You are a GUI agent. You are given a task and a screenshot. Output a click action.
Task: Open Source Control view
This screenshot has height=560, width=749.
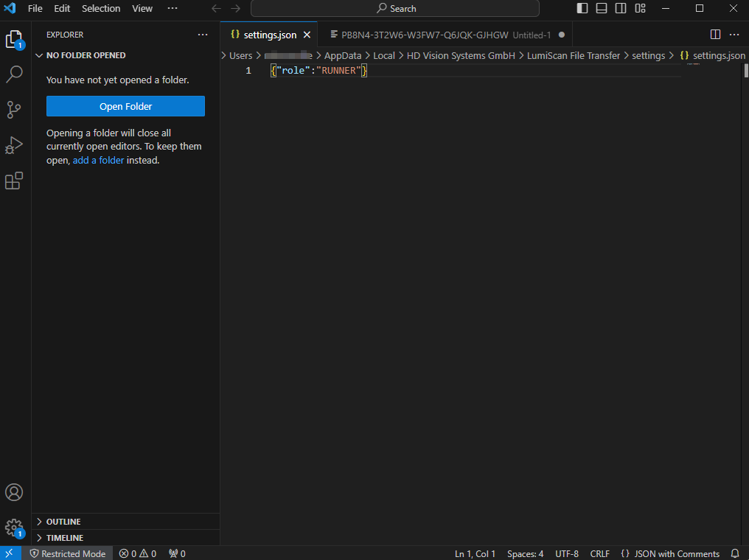14,110
